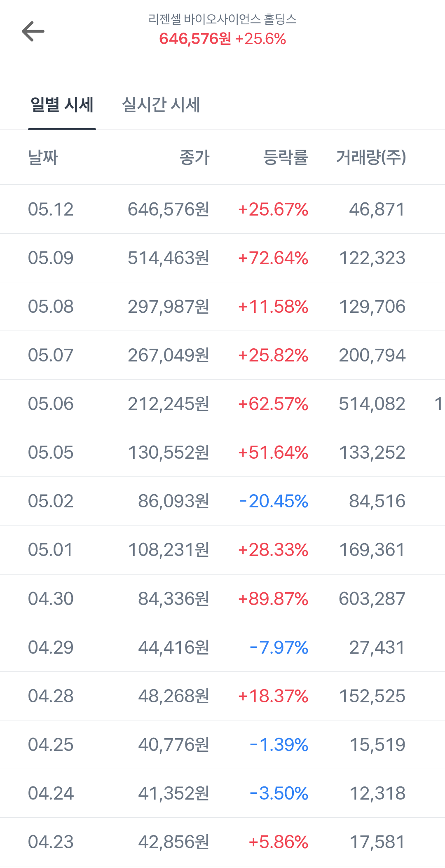Open the 05.12 daily price row
Image resolution: width=445 pixels, height=868 pixels.
[x=222, y=209]
